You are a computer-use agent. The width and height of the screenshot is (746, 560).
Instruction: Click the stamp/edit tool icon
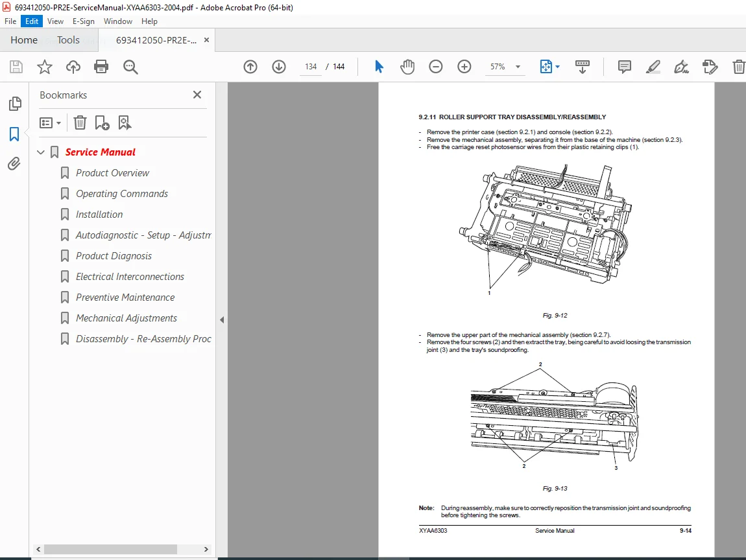pyautogui.click(x=710, y=67)
